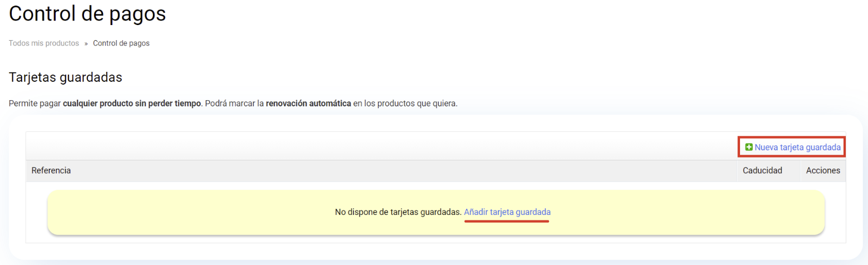Click the Añadir tarjeta guardada link
The height and width of the screenshot is (265, 868).
tap(507, 212)
